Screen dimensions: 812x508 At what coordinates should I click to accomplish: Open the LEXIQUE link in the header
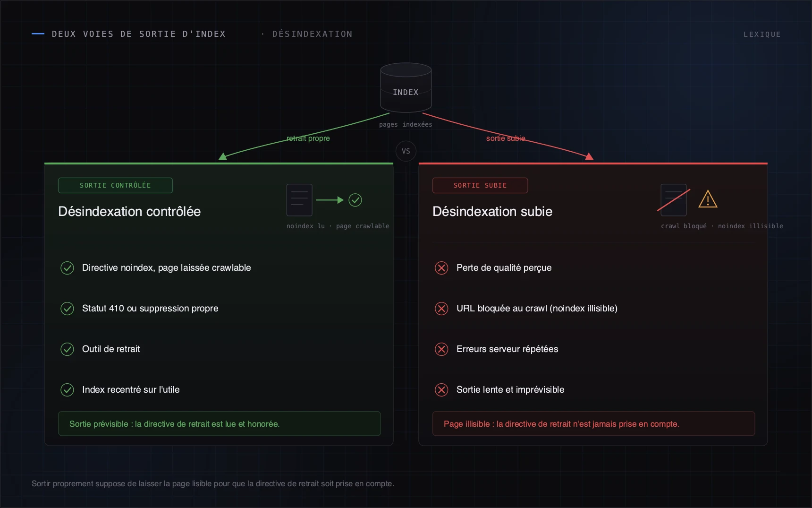(x=762, y=34)
